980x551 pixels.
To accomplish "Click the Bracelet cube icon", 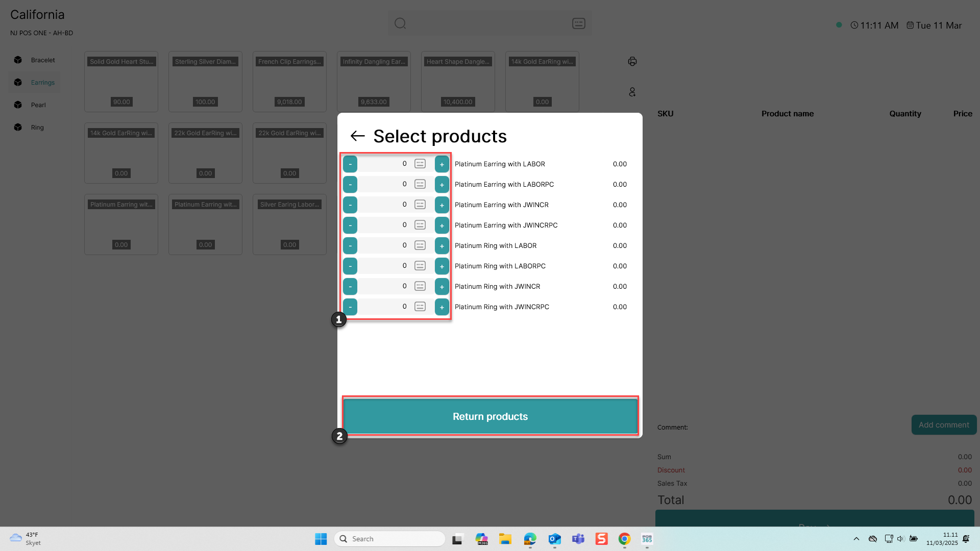I will 18,60.
